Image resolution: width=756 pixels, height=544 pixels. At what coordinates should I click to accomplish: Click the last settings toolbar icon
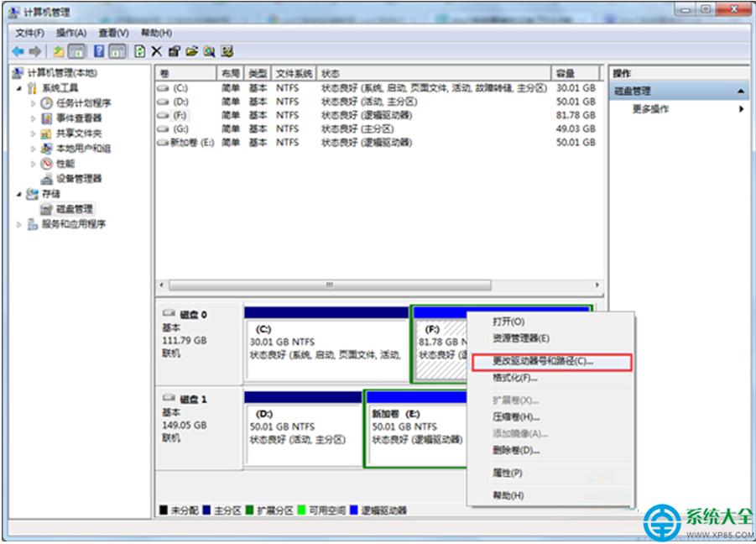[x=227, y=51]
